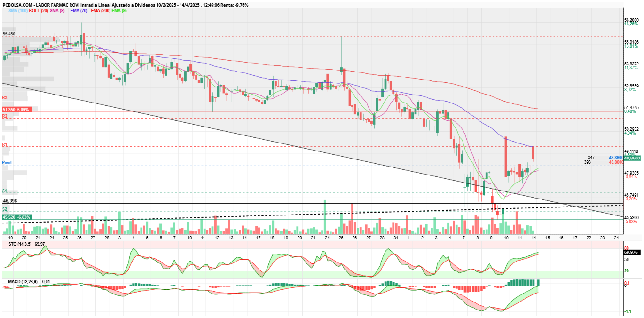Click the 347 volume figure
The width and height of the screenshot is (644, 318).
coord(591,157)
